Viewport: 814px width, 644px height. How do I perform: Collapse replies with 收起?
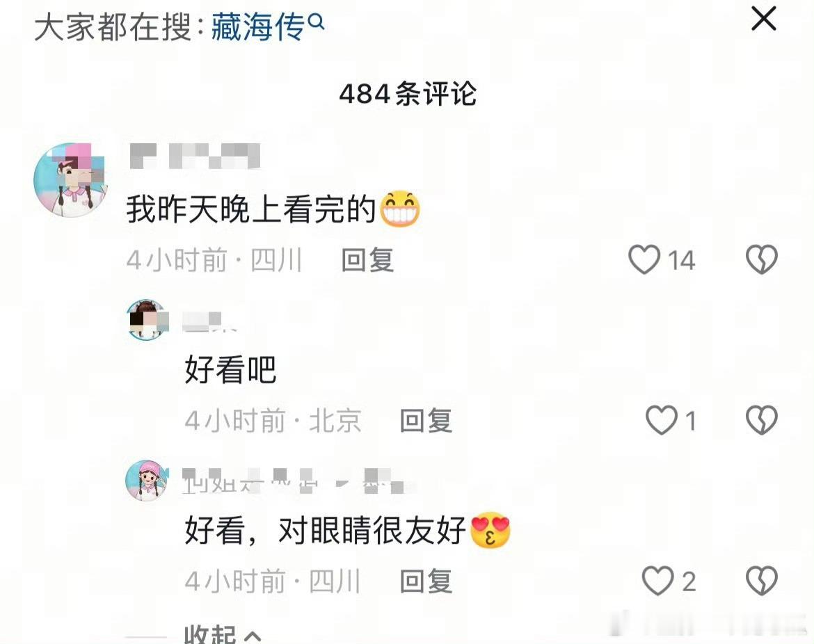tap(210, 634)
